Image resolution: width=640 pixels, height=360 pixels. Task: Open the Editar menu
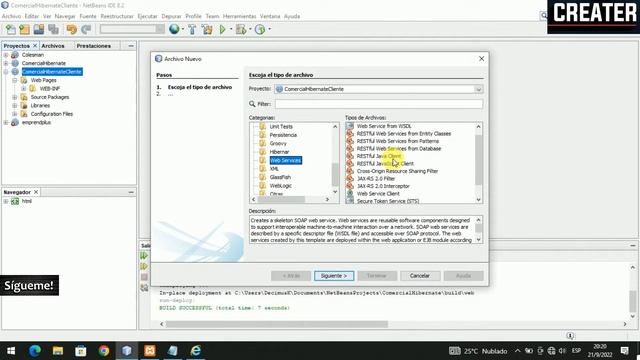point(31,16)
